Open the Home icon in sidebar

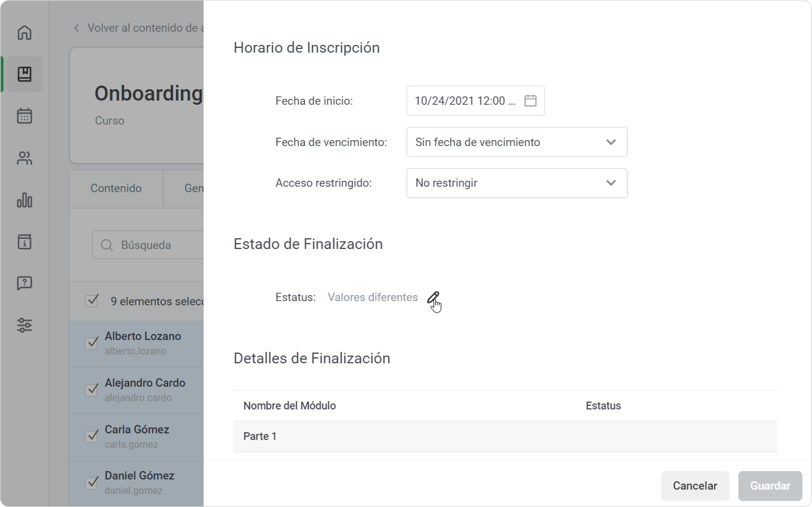(x=25, y=33)
